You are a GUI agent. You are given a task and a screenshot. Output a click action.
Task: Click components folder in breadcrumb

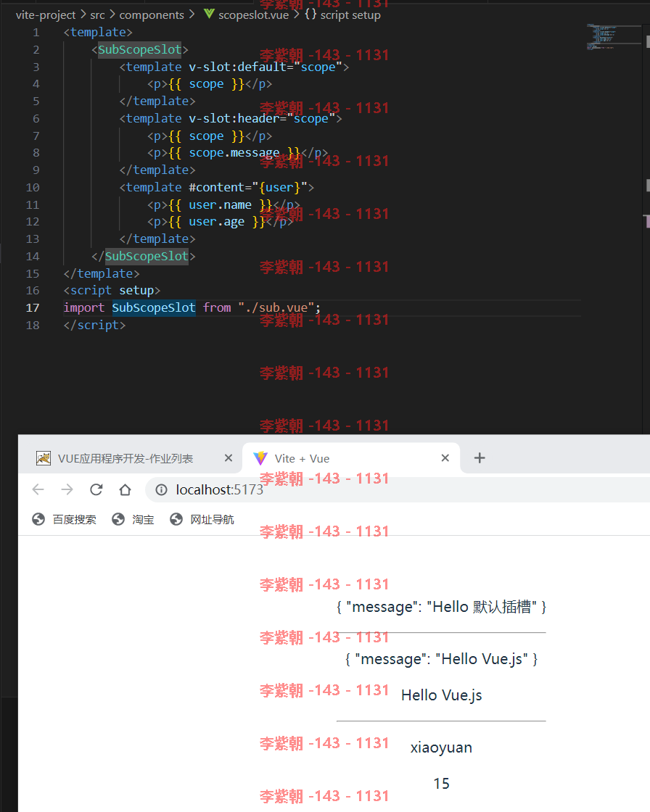tap(152, 15)
